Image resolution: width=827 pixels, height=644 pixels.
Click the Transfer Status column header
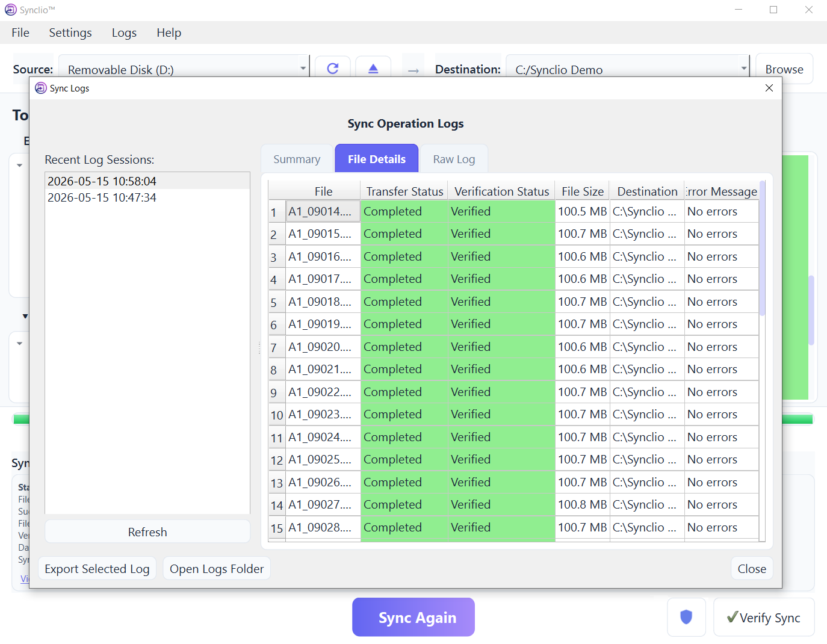[404, 191]
